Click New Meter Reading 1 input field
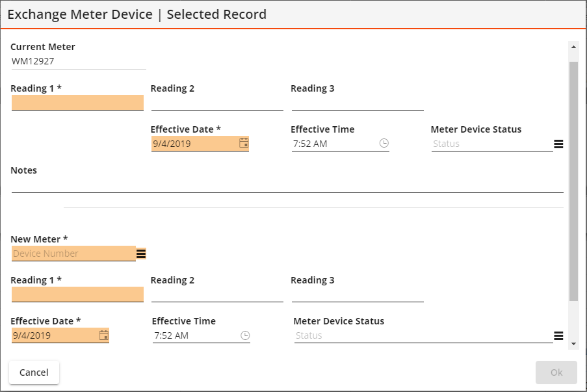 pyautogui.click(x=77, y=294)
